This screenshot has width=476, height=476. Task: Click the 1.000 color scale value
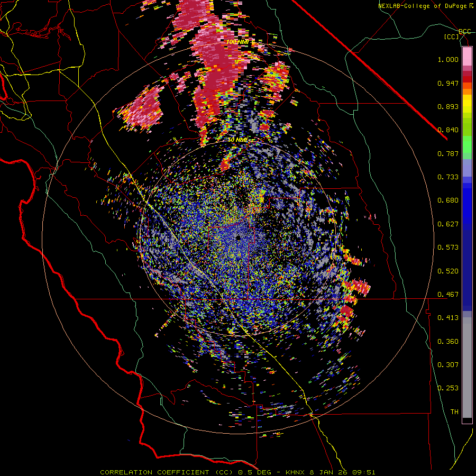[448, 59]
